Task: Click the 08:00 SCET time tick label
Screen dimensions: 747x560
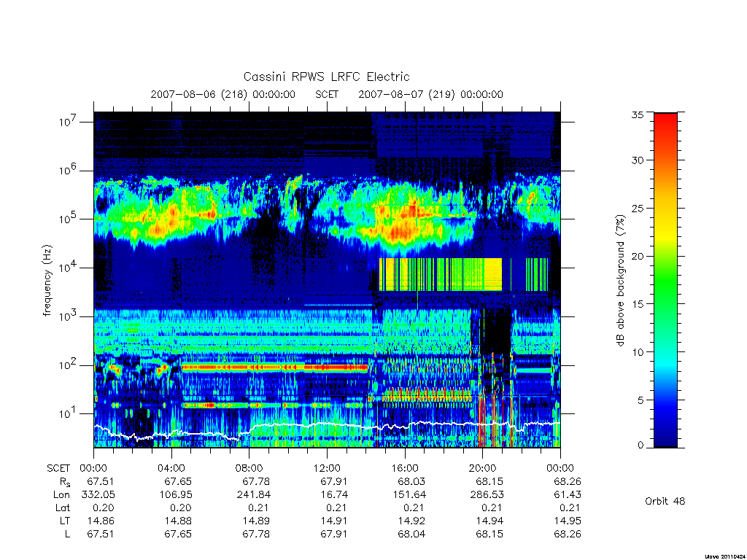Action: (x=249, y=468)
